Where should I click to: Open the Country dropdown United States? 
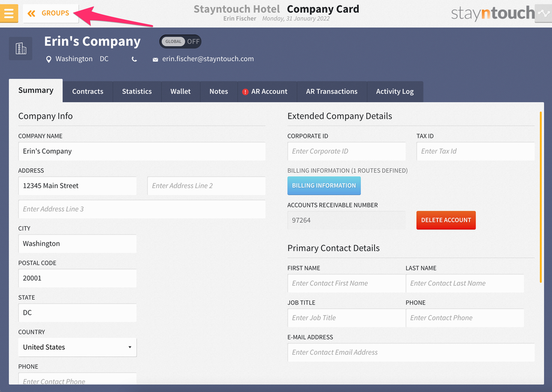pos(77,348)
